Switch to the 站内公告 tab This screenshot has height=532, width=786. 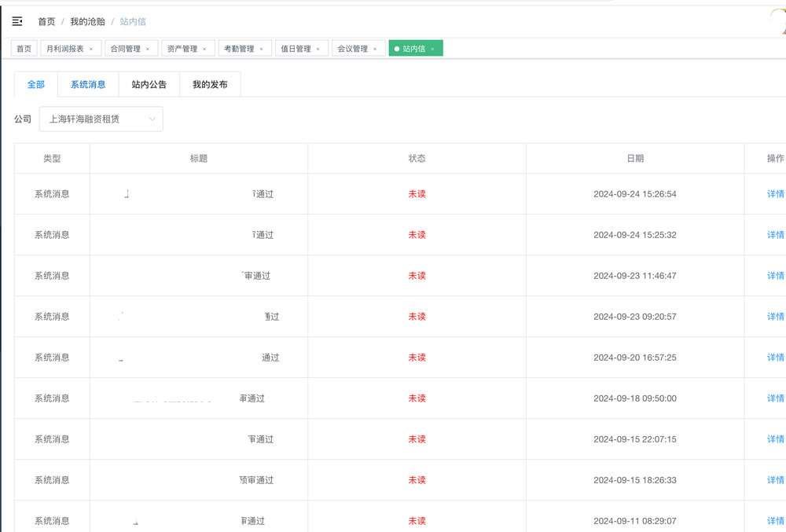149,84
